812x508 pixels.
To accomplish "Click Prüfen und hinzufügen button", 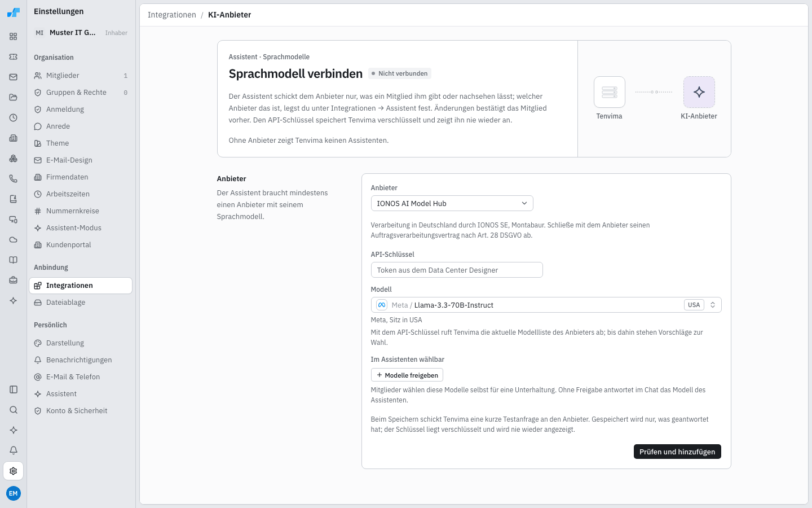I will [x=677, y=452].
